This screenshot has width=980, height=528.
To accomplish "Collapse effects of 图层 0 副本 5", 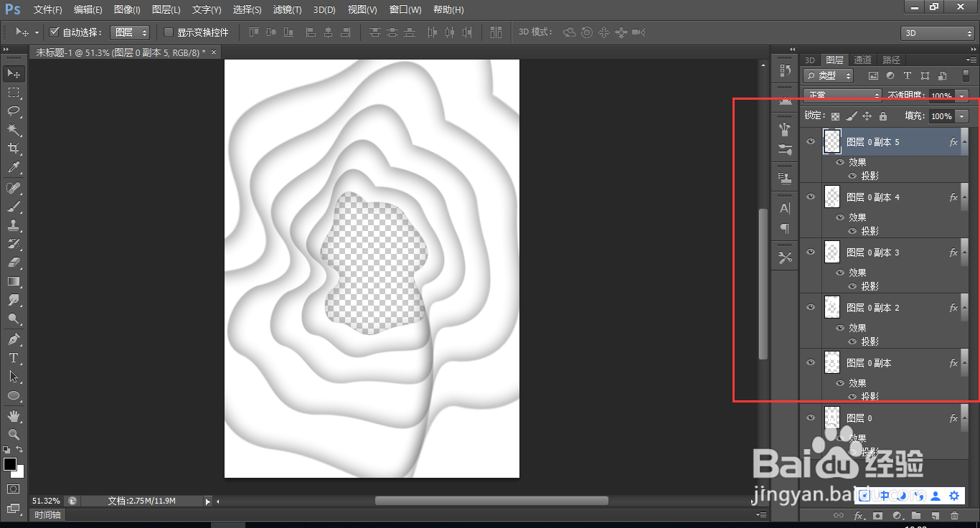I will (x=964, y=142).
